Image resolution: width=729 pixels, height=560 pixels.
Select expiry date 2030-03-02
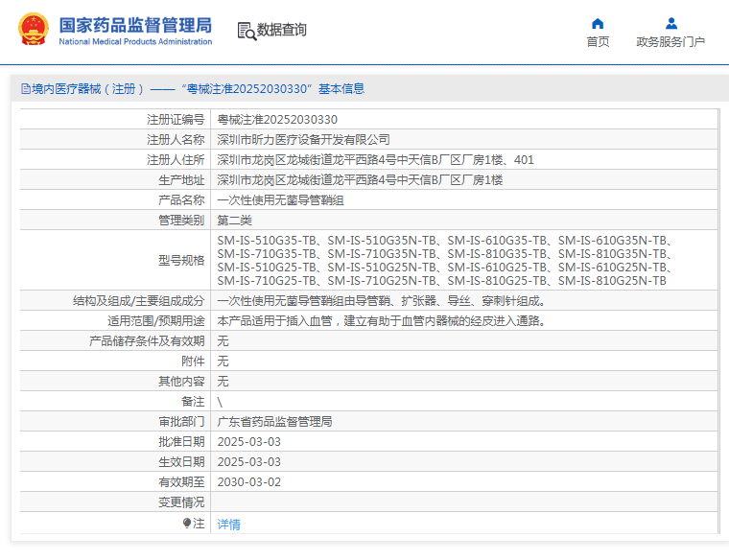click(x=248, y=482)
